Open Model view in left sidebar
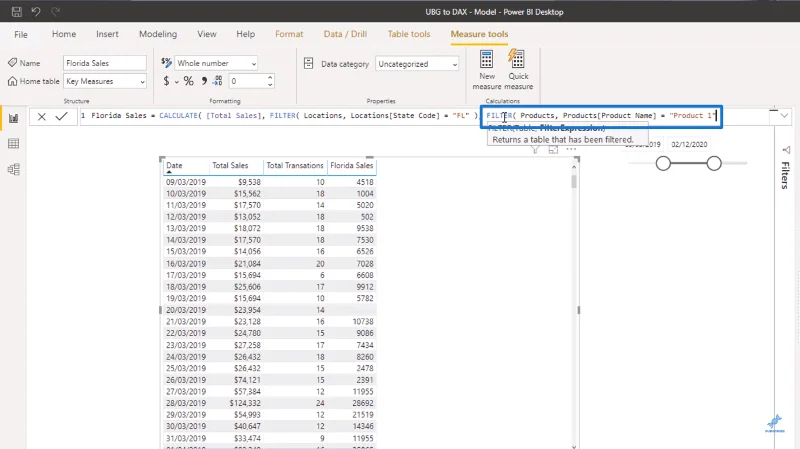Screen dimensions: 800x449 14,169
